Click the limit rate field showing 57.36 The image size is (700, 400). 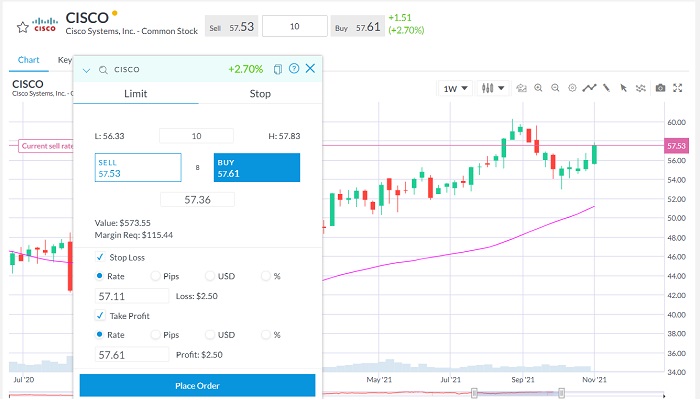pos(197,200)
